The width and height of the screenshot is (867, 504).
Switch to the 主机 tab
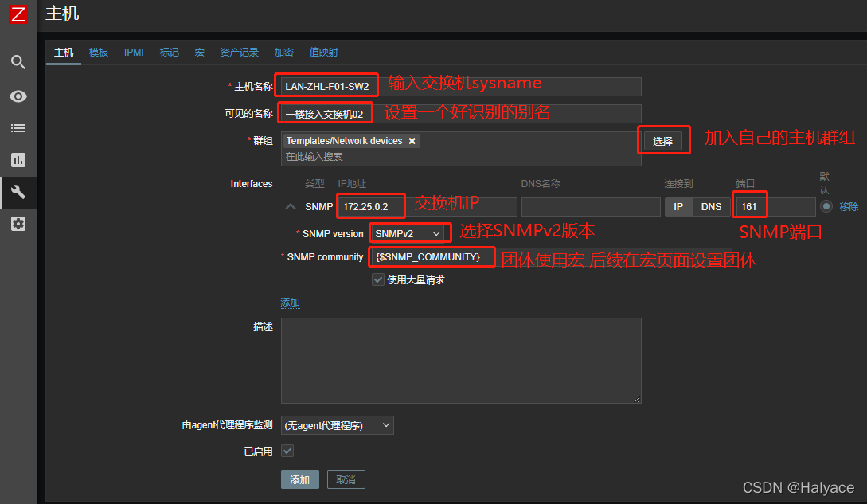[64, 53]
